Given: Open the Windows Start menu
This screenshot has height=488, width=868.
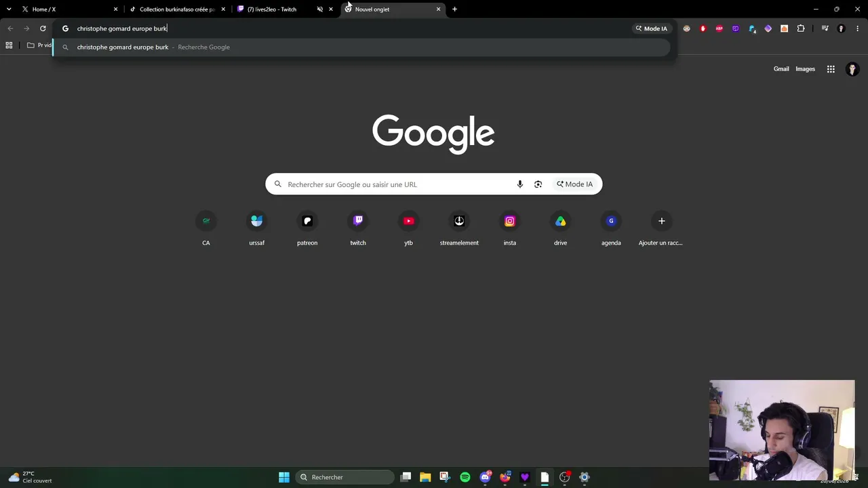Looking at the screenshot, I should (284, 477).
